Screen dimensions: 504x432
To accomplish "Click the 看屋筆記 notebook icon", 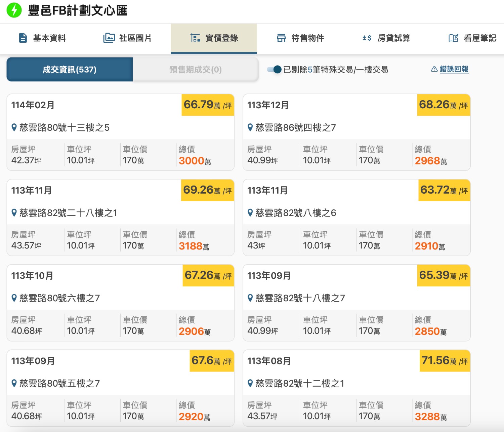I will coord(453,38).
